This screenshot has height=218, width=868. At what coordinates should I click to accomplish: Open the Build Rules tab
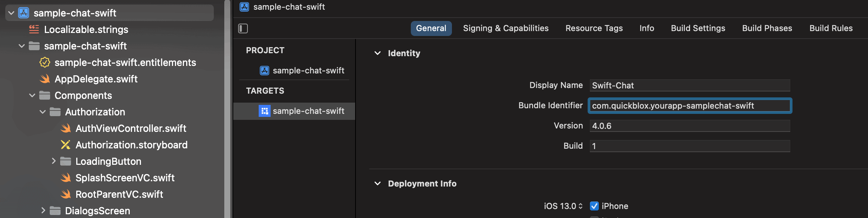(x=831, y=28)
